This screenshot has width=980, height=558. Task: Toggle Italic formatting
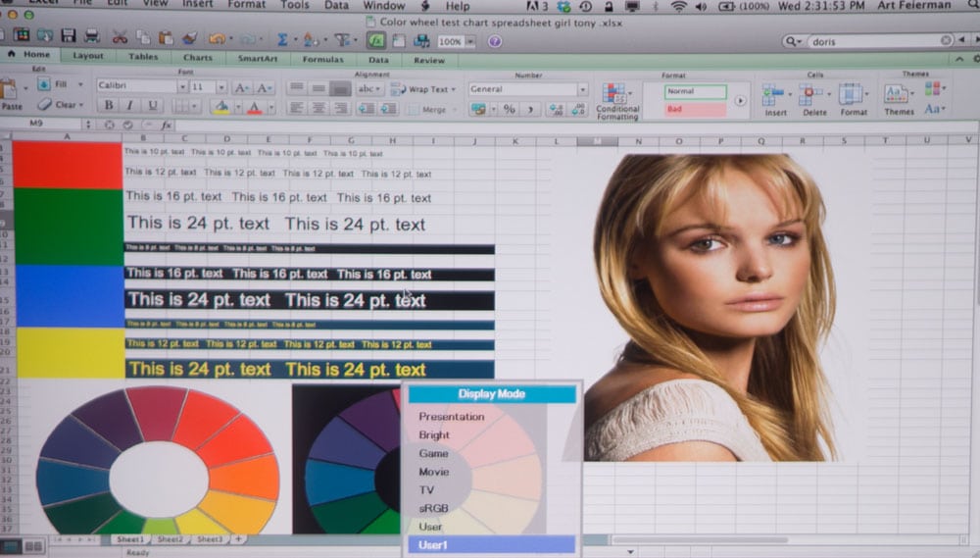130,105
